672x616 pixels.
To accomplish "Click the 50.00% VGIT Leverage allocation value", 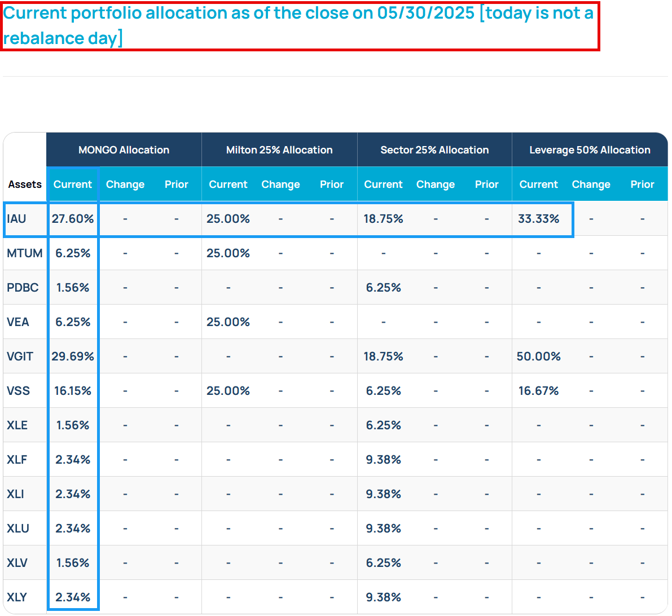I will (x=538, y=356).
